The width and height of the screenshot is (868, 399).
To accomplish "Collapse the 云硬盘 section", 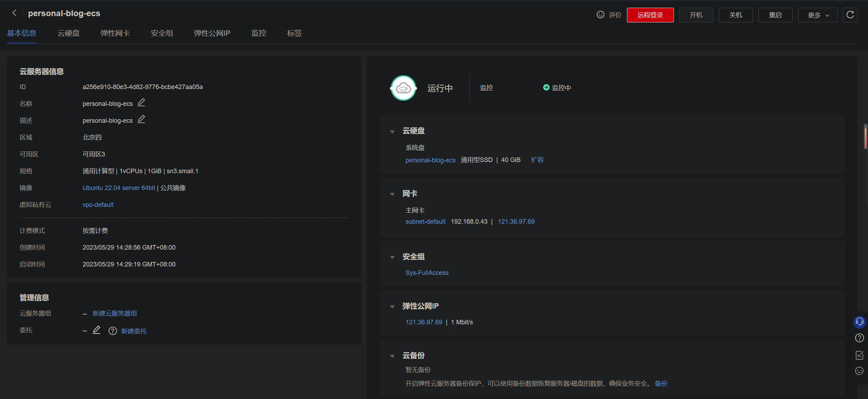I will pyautogui.click(x=392, y=131).
